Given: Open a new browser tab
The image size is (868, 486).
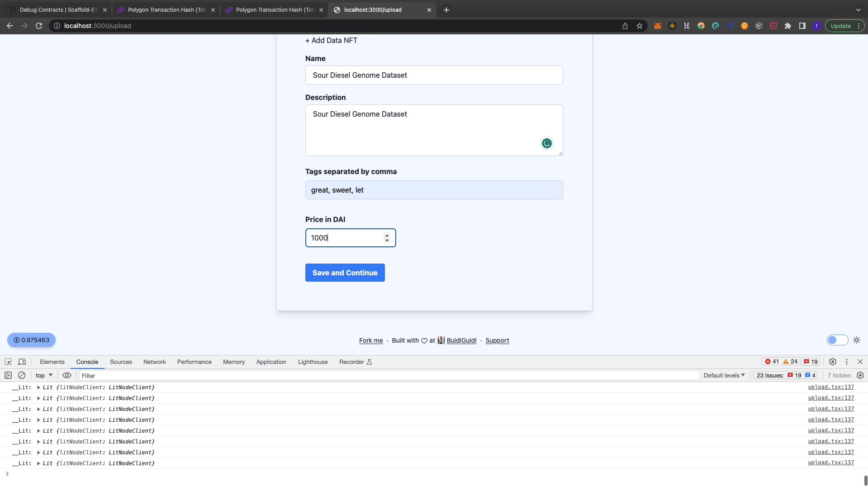Looking at the screenshot, I should (x=446, y=9).
